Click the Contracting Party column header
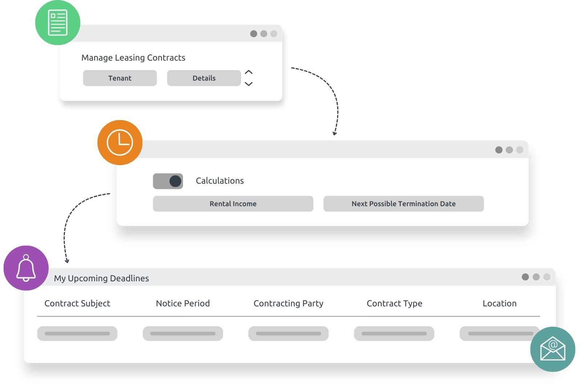This screenshot has width=581, height=392. click(x=288, y=303)
